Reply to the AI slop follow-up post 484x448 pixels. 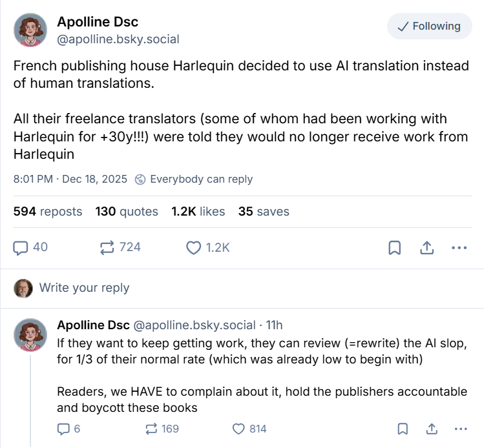(x=63, y=429)
